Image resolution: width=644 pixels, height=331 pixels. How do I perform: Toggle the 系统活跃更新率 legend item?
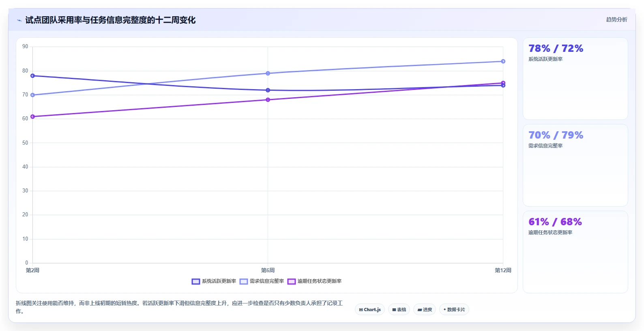click(214, 281)
